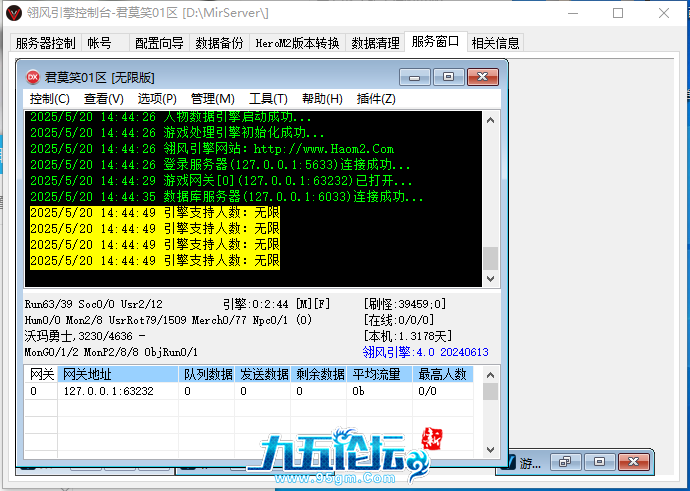690x491 pixels.
Task: Open the 工具(T) menu
Action: click(x=268, y=99)
